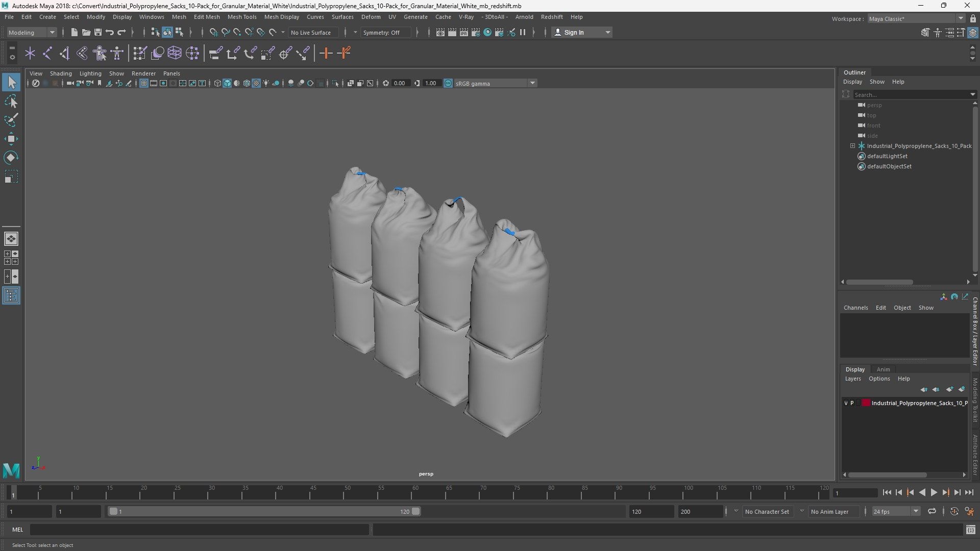Click the Undo arrow in the status line
The height and width of the screenshot is (551, 980).
pyautogui.click(x=109, y=32)
